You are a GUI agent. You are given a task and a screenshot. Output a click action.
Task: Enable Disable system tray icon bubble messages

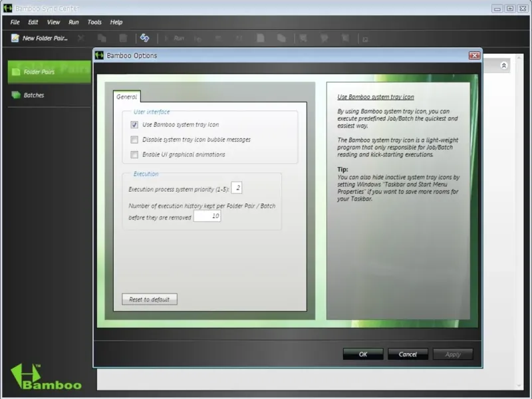(134, 140)
